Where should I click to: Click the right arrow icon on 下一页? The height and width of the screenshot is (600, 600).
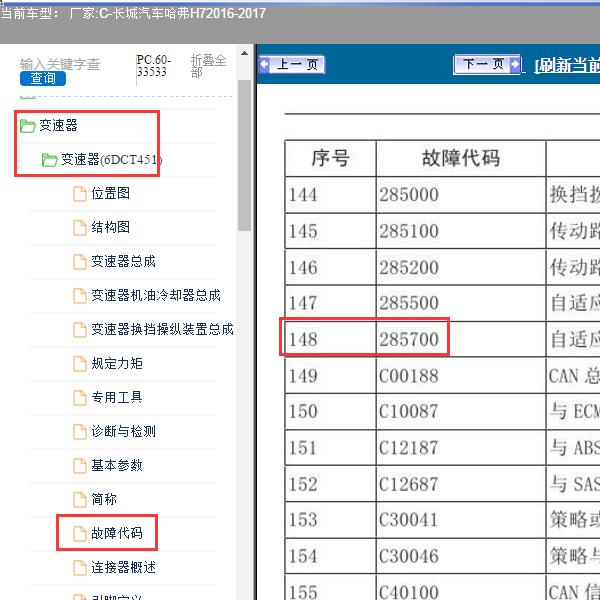515,64
